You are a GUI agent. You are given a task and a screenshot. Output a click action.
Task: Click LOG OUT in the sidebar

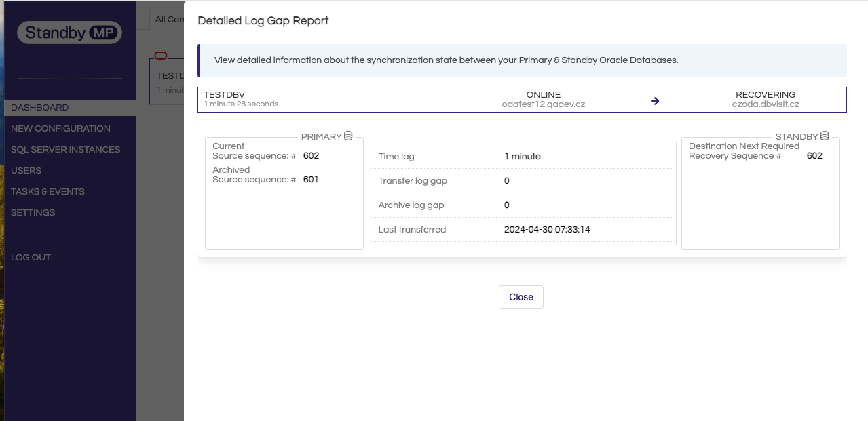pos(31,257)
